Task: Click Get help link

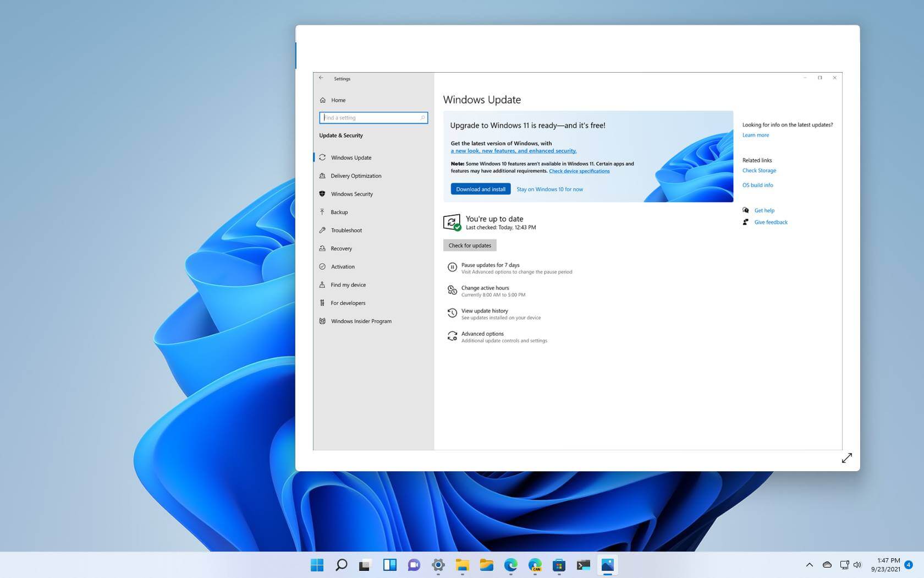Action: pos(764,210)
